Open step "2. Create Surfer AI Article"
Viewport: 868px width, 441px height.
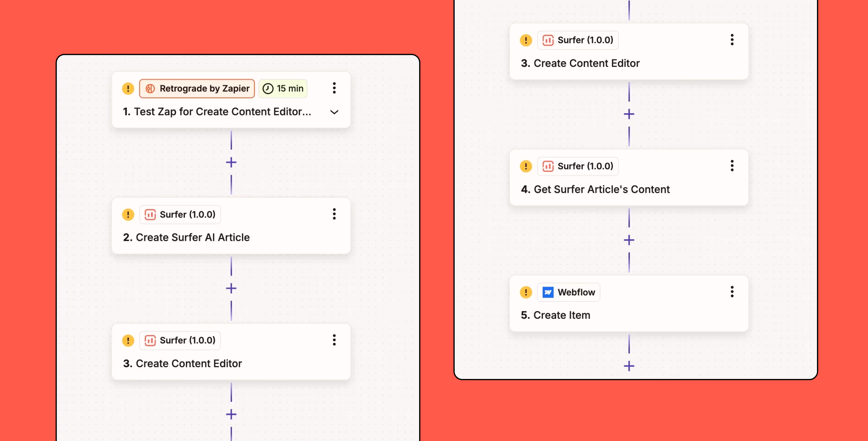[x=186, y=237]
